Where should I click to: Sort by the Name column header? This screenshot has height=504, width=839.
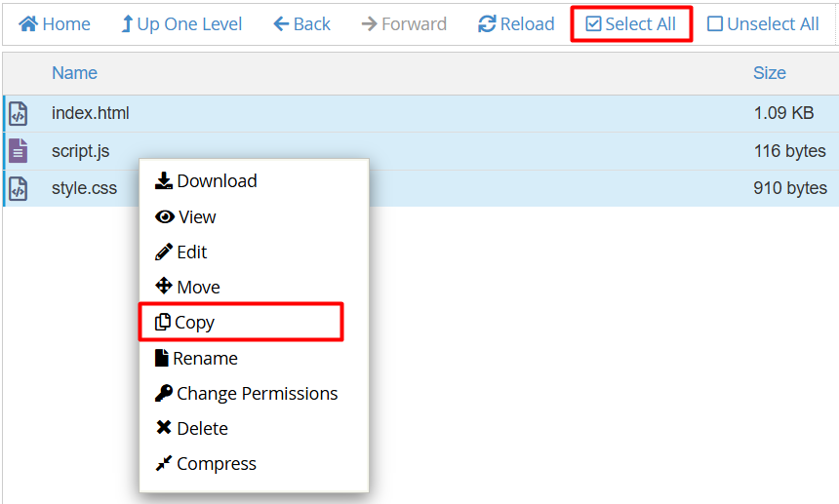click(74, 73)
